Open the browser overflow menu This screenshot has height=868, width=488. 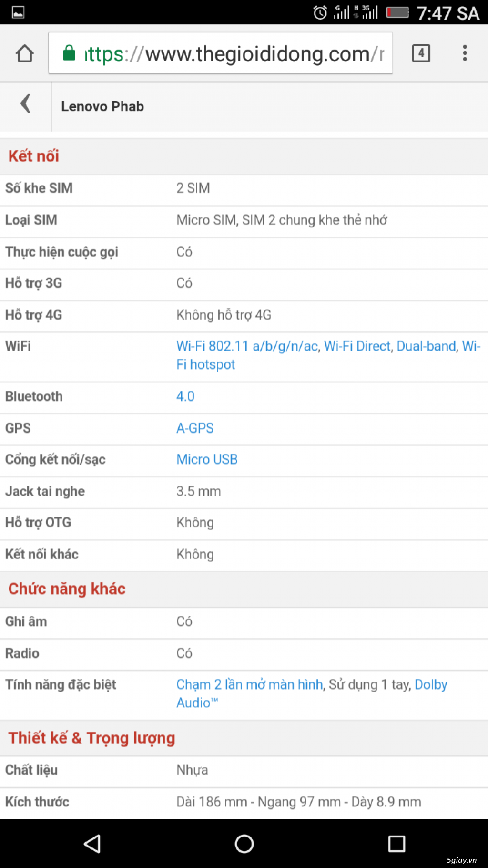464,53
